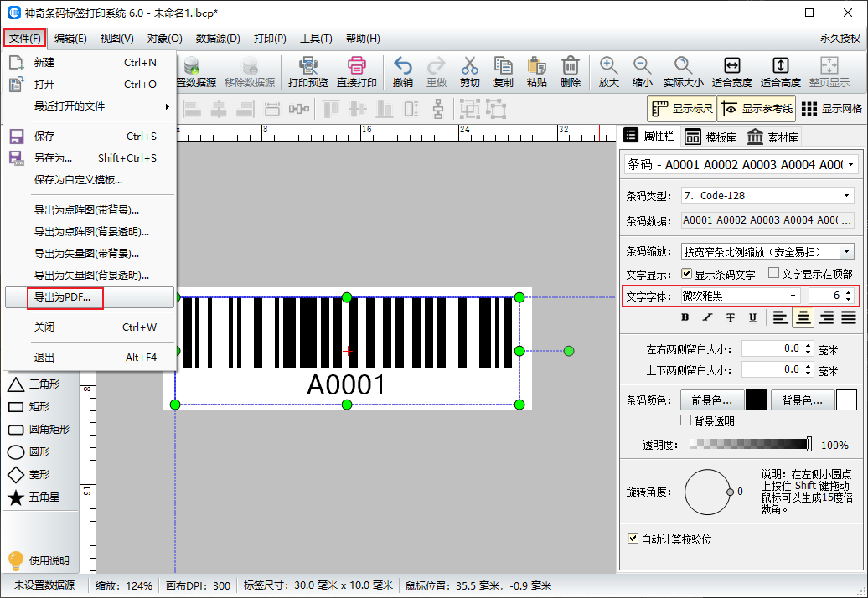Image resolution: width=868 pixels, height=598 pixels.
Task: Toggle the Show Guides (显示参考线) button
Action: [x=758, y=108]
